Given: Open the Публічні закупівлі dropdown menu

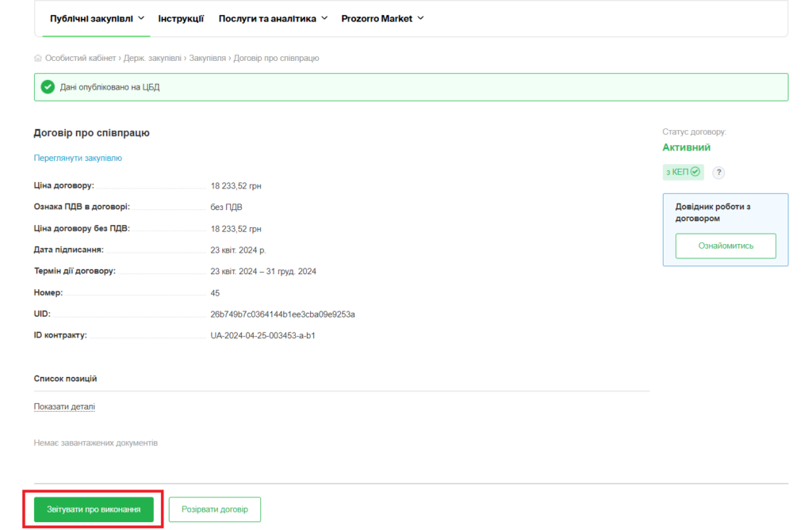Looking at the screenshot, I should click(x=97, y=18).
